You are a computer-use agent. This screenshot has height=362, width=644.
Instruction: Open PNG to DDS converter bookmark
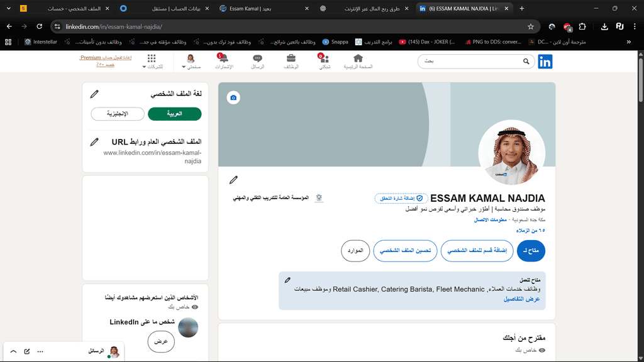click(493, 42)
